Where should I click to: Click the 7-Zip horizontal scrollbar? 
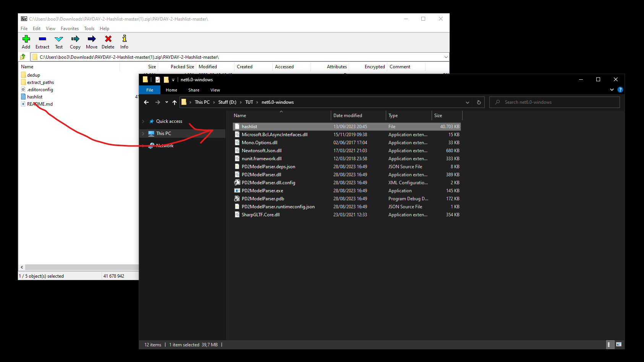[x=82, y=267]
